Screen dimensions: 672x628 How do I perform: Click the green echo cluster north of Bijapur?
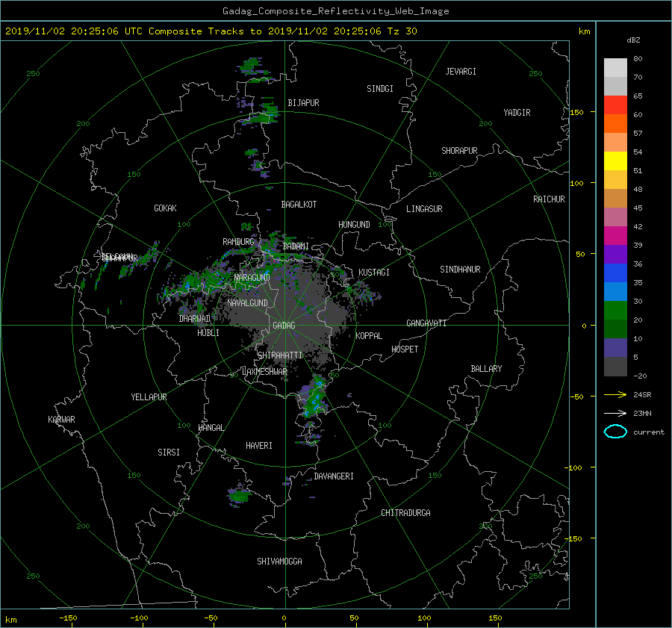point(254,69)
